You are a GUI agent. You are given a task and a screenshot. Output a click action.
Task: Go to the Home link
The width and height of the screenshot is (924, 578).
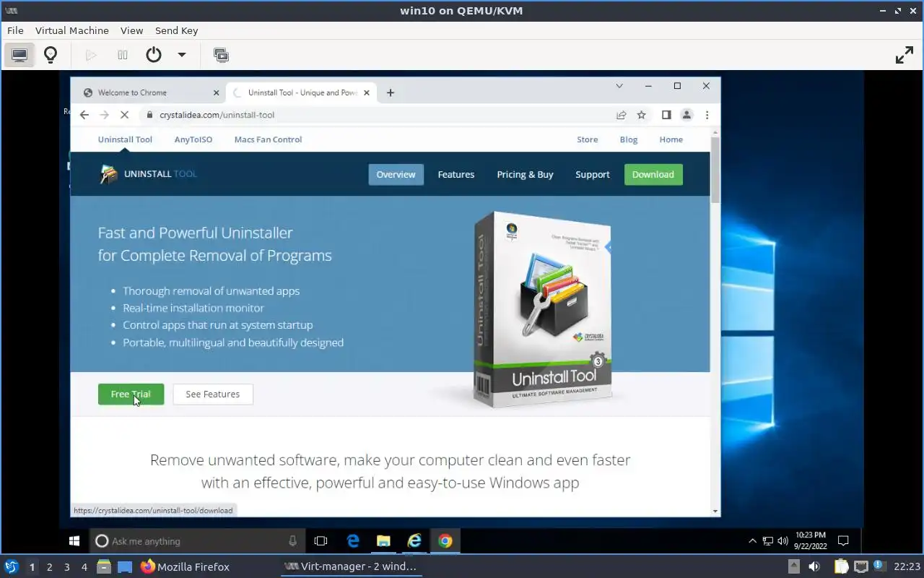click(x=671, y=139)
